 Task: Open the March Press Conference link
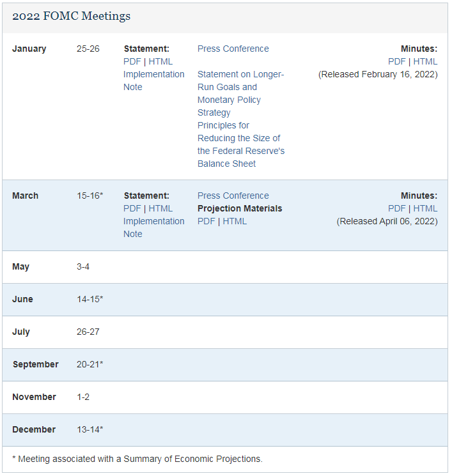233,196
